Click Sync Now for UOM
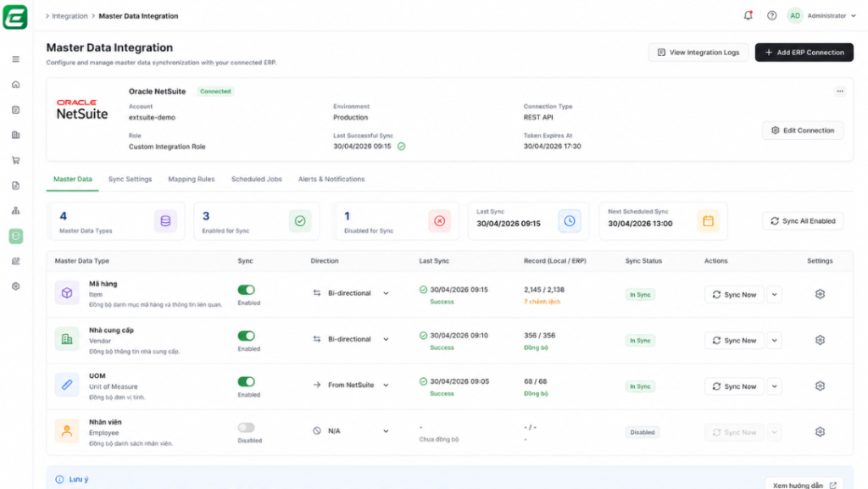The width and height of the screenshot is (868, 489). pyautogui.click(x=734, y=386)
